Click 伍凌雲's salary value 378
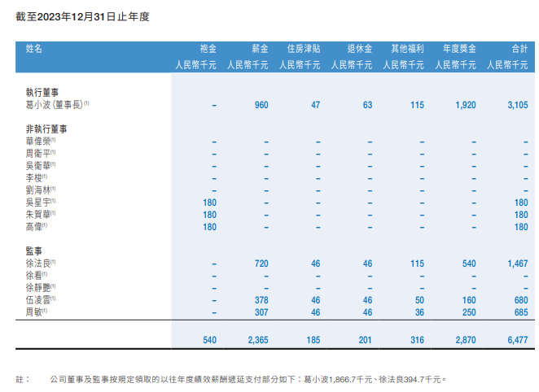 pos(261,300)
